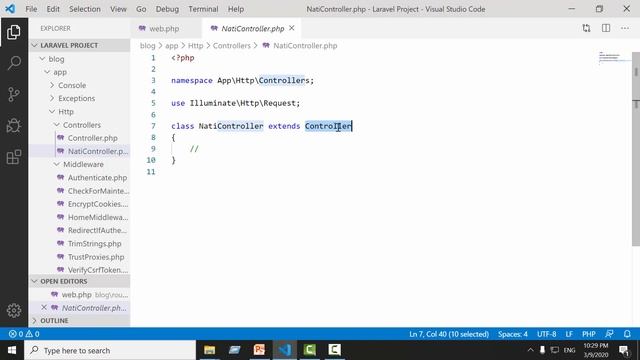Click the warnings count in status bar

click(33, 334)
